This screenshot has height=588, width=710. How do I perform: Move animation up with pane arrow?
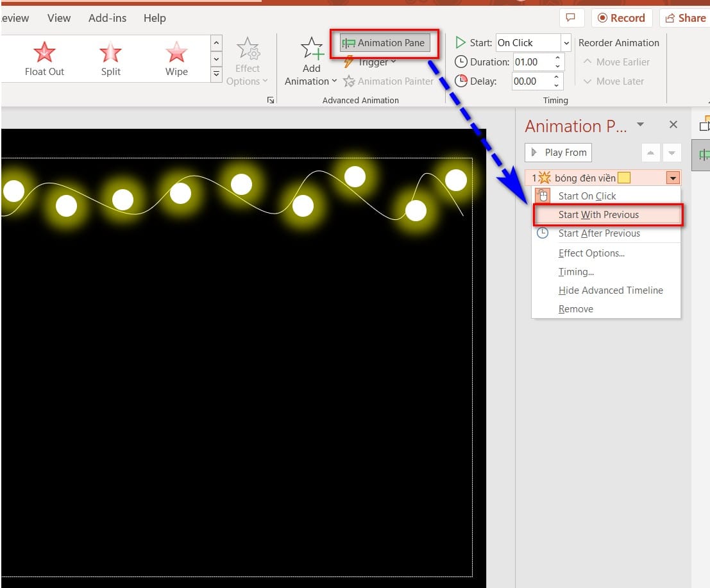pyautogui.click(x=650, y=153)
